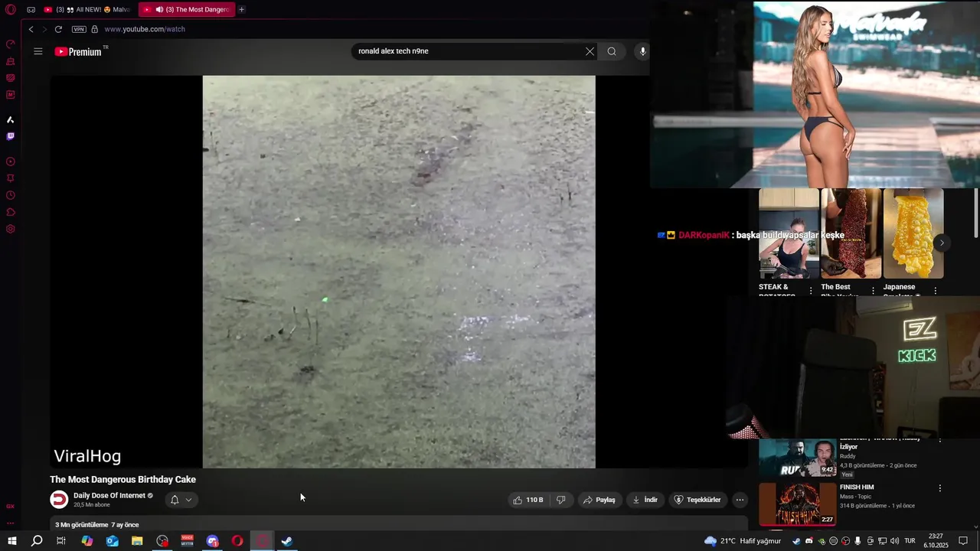Screen dimensions: 980x551
Task: Open options menu for FINISH HIM video
Action: coord(940,488)
